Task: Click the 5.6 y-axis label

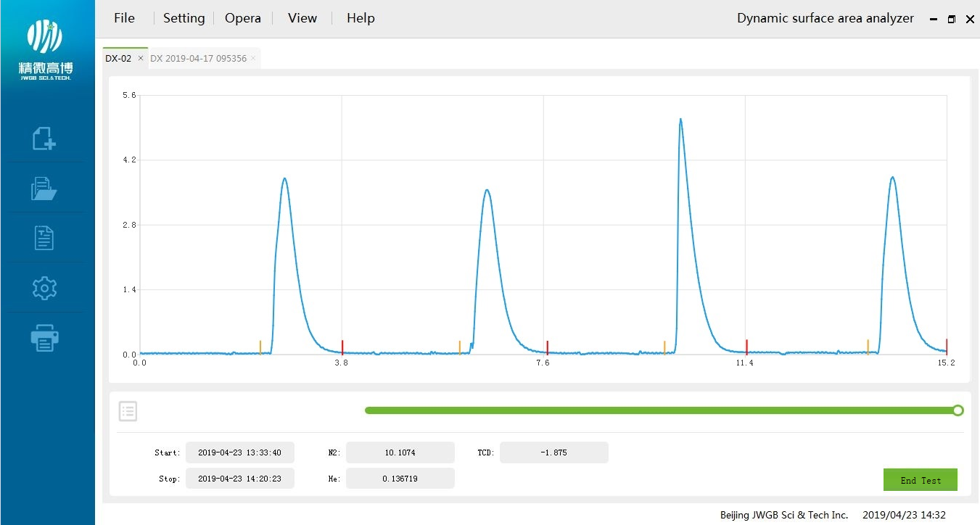Action: [129, 95]
